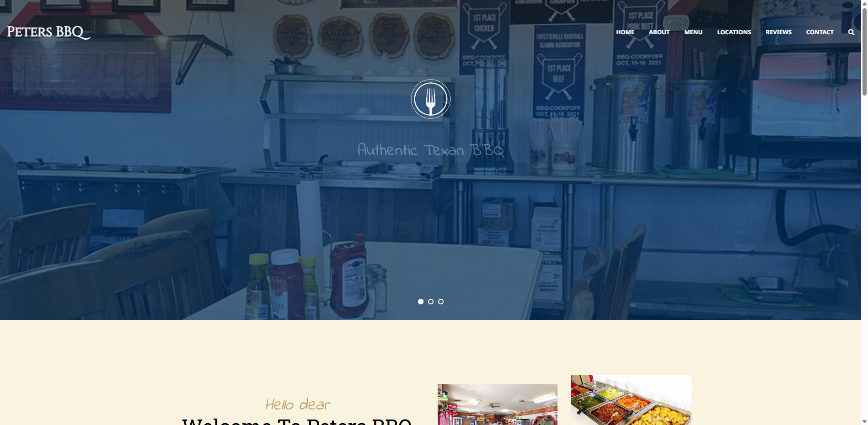Viewport: 868px width, 425px height.
Task: Click the scrollbar up arrow
Action: (864, 4)
